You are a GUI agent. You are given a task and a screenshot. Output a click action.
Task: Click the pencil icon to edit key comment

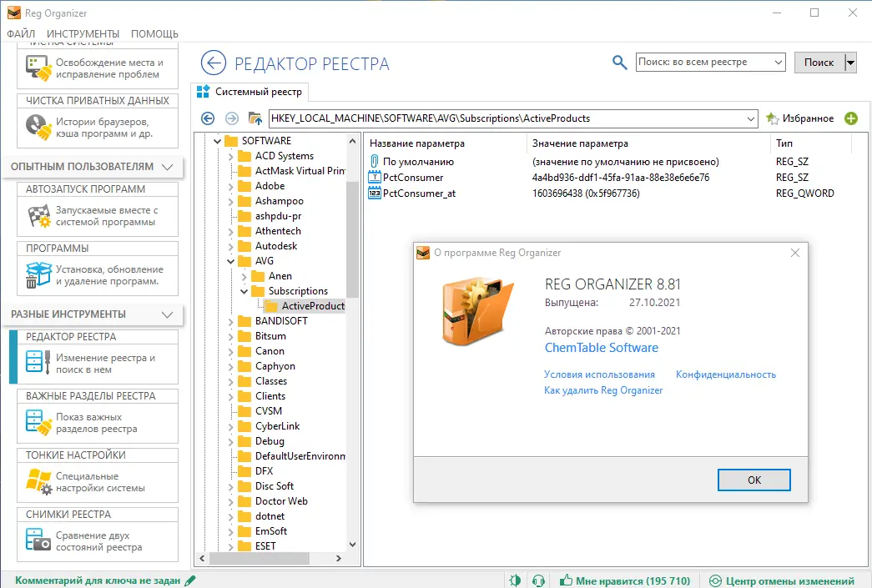(189, 580)
